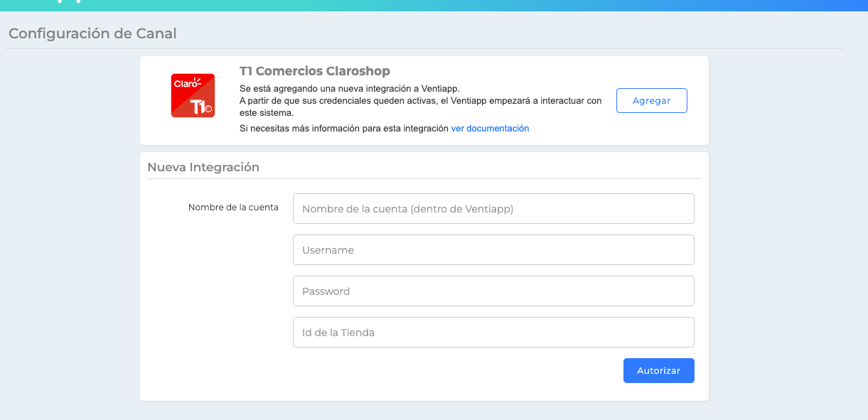Viewport: 868px width, 420px height.
Task: Click the Username input field
Action: (493, 250)
